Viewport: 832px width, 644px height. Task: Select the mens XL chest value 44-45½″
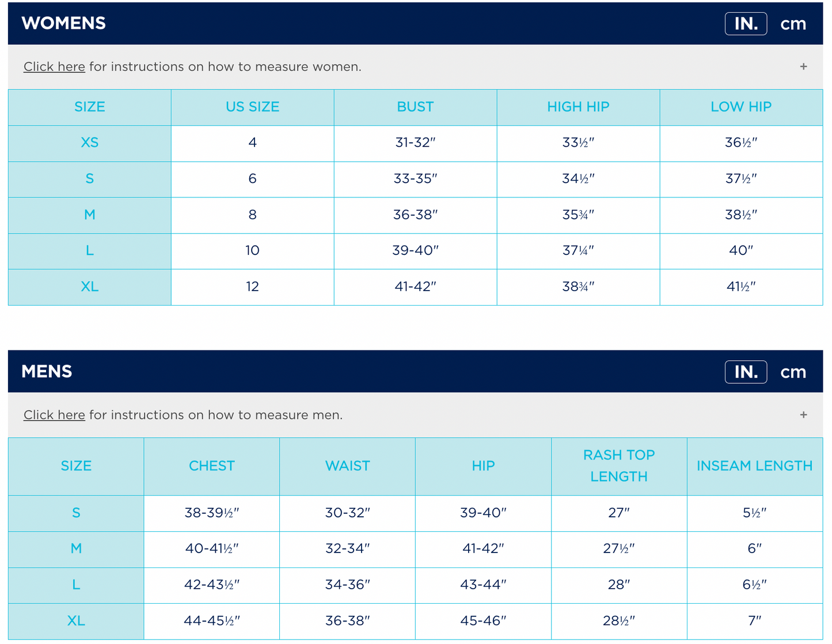click(212, 621)
